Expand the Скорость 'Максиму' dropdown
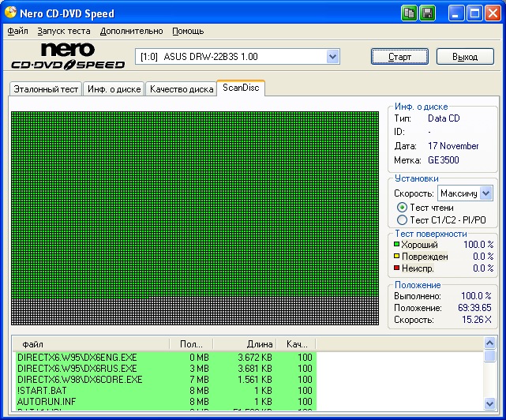 pyautogui.click(x=485, y=193)
